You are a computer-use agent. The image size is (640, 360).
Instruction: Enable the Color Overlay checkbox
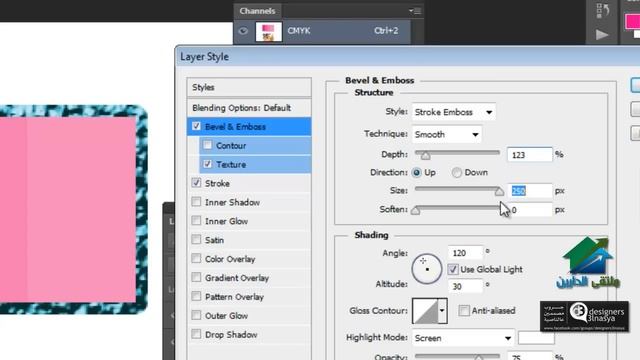click(196, 258)
